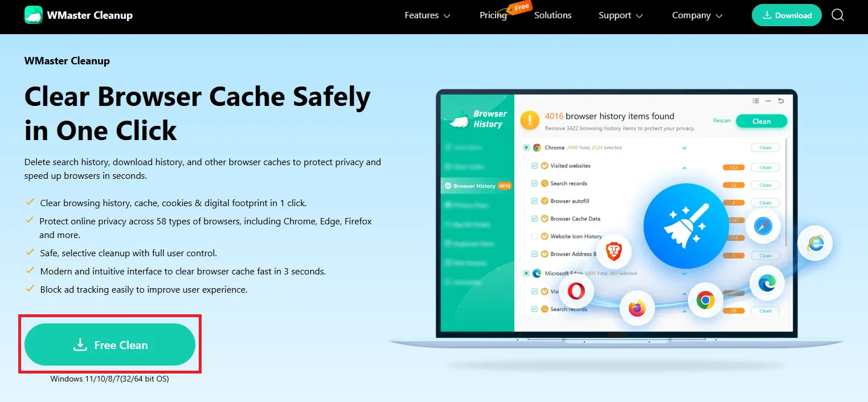Click the Firefox browser icon
868x402 pixels.
(637, 309)
